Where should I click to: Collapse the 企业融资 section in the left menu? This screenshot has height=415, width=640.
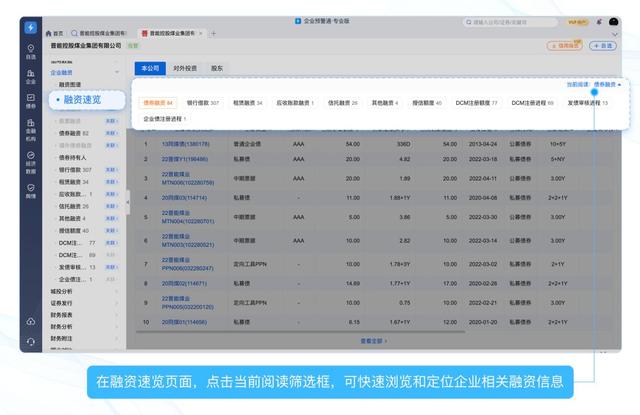(117, 72)
